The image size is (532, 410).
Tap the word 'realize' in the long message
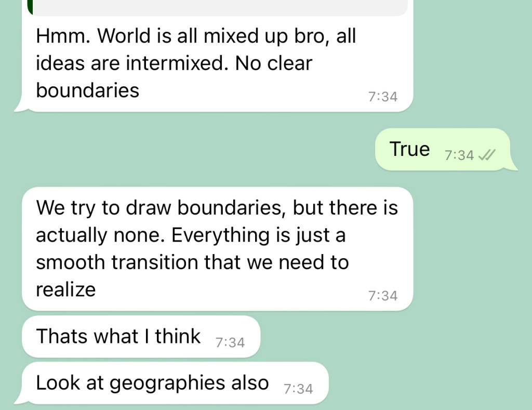coord(66,289)
